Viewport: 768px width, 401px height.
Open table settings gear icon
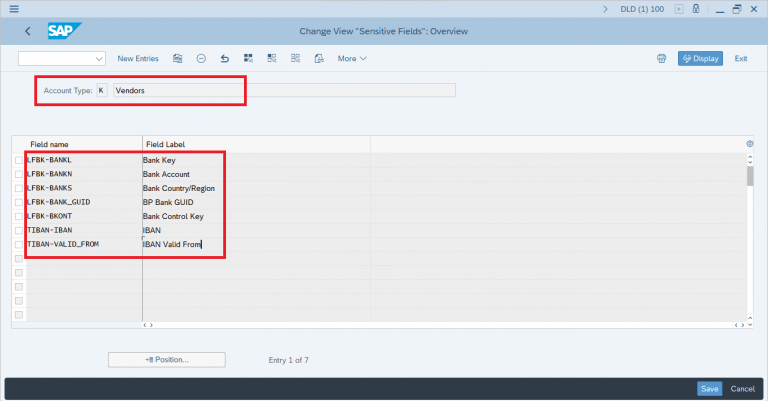pyautogui.click(x=750, y=144)
